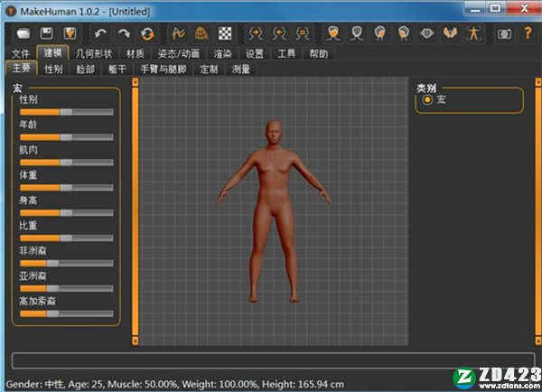Select the 测量 sub-tab
The width and height of the screenshot is (542, 392).
241,70
